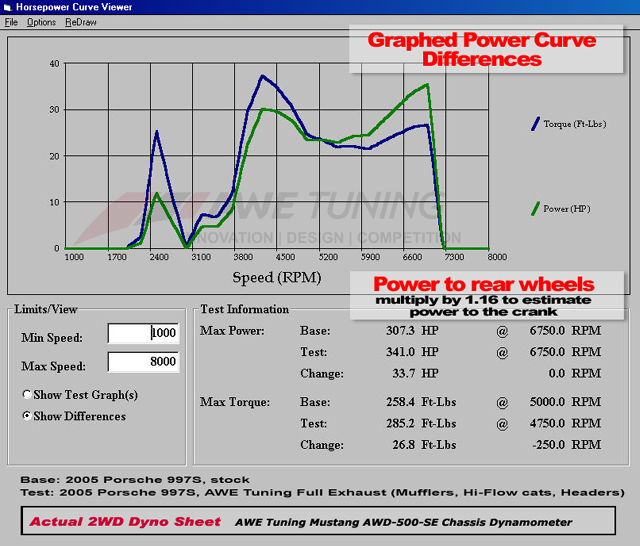Click the 5000.0 RPM base torque speed
640x546 pixels.
565,402
